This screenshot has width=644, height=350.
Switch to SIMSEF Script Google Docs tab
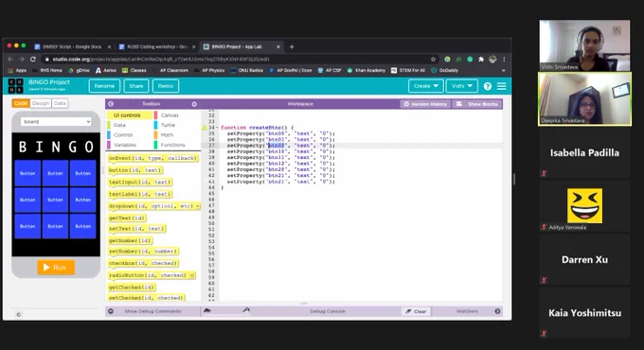click(x=71, y=46)
